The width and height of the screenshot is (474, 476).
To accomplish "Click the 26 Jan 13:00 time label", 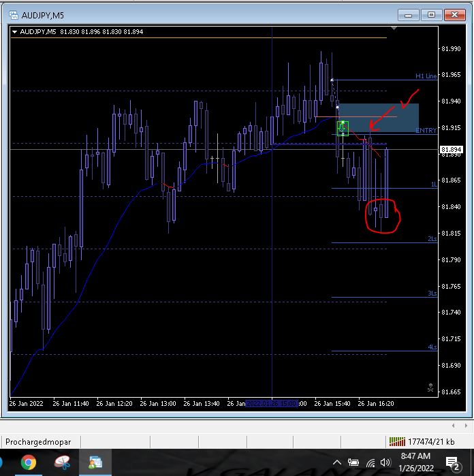I will point(158,403).
